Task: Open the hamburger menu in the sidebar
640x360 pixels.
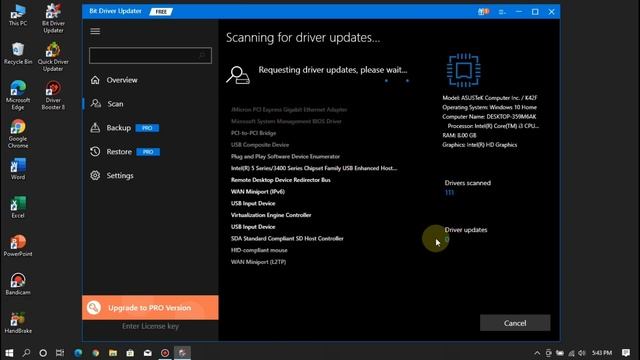Action: coord(95,31)
